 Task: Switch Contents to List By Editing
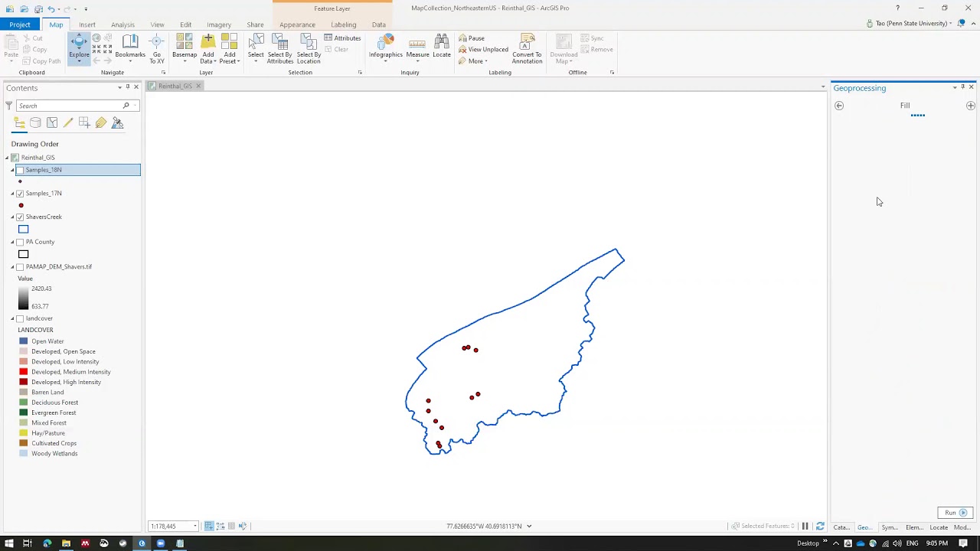click(68, 122)
